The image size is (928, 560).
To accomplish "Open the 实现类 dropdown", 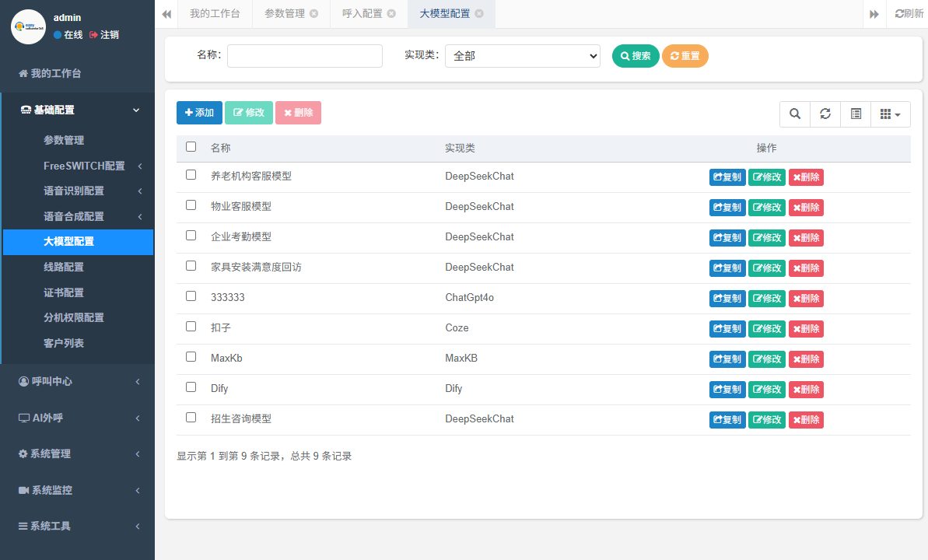I will pyautogui.click(x=522, y=56).
